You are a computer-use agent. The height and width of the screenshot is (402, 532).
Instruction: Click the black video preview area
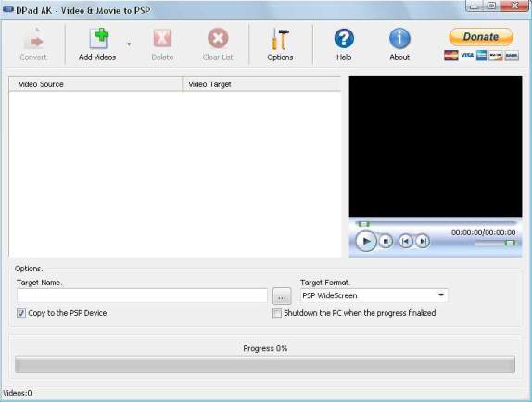tap(436, 146)
